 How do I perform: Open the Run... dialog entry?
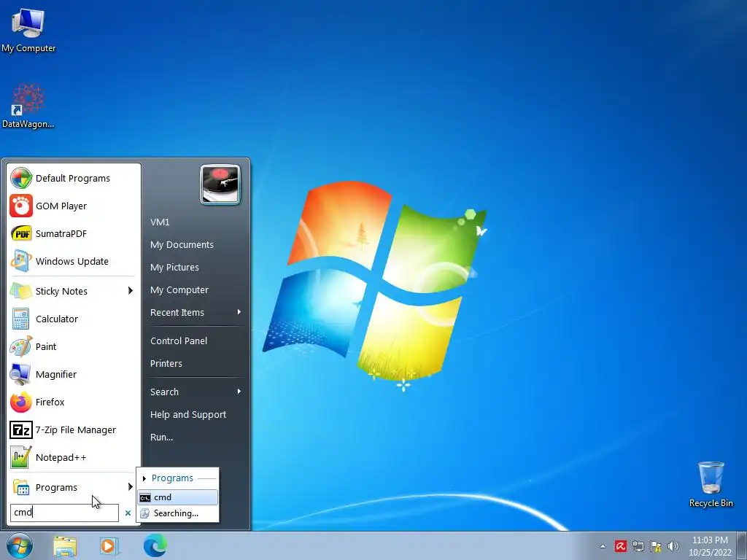tap(196, 437)
